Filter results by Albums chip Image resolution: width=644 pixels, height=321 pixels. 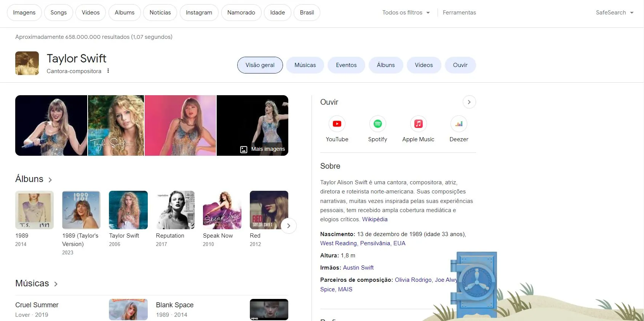125,13
